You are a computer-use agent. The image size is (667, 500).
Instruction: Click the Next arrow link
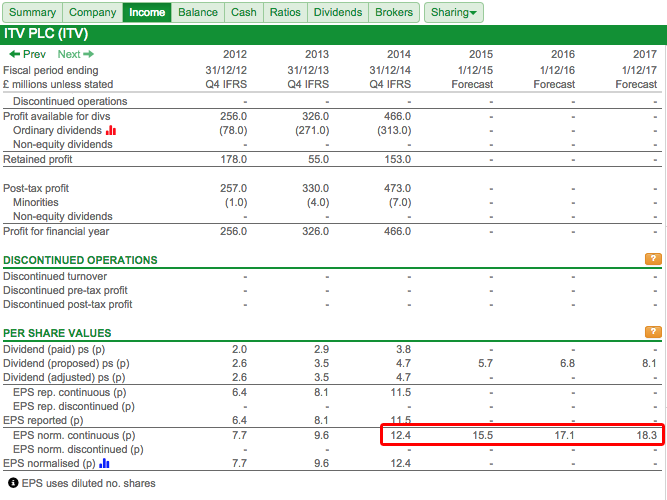point(76,54)
